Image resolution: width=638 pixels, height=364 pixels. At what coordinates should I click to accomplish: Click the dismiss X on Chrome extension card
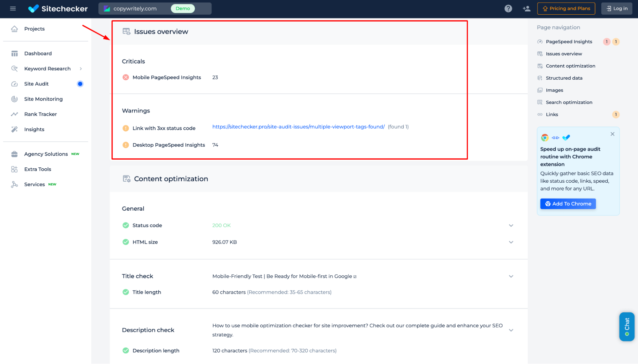click(612, 134)
